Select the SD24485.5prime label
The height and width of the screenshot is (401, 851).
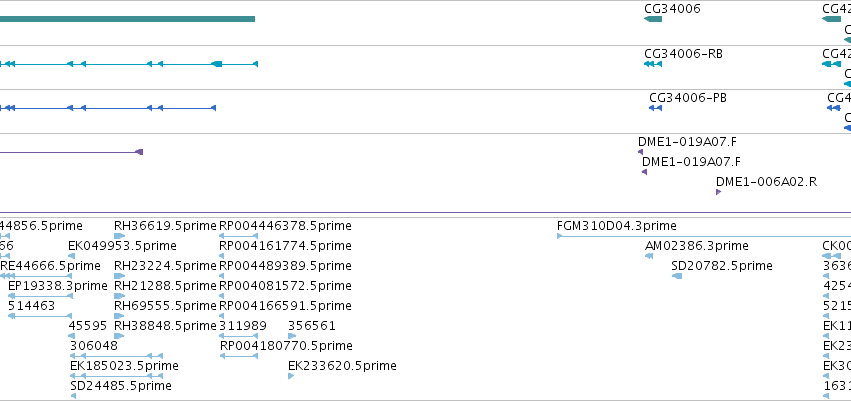coord(120,385)
